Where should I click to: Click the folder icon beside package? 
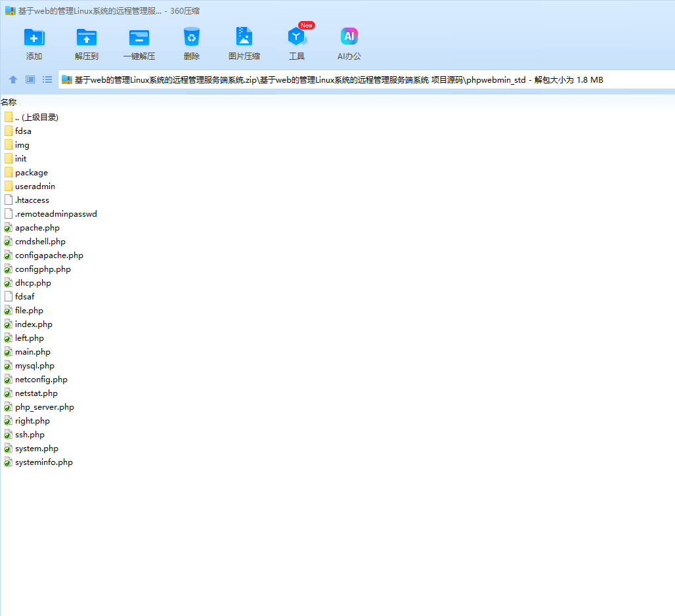click(8, 172)
